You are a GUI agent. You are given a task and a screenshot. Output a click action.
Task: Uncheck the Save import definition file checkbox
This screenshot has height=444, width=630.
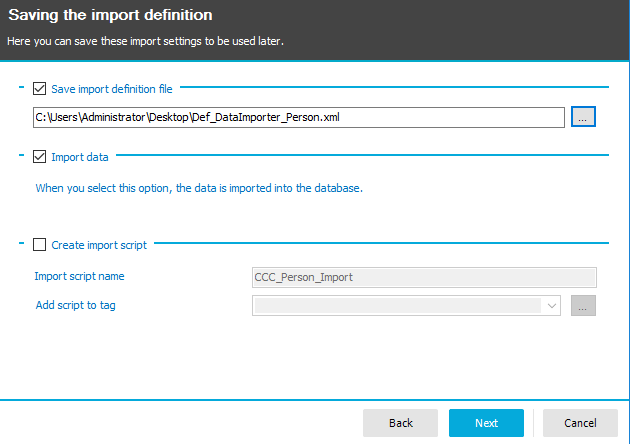(x=40, y=89)
